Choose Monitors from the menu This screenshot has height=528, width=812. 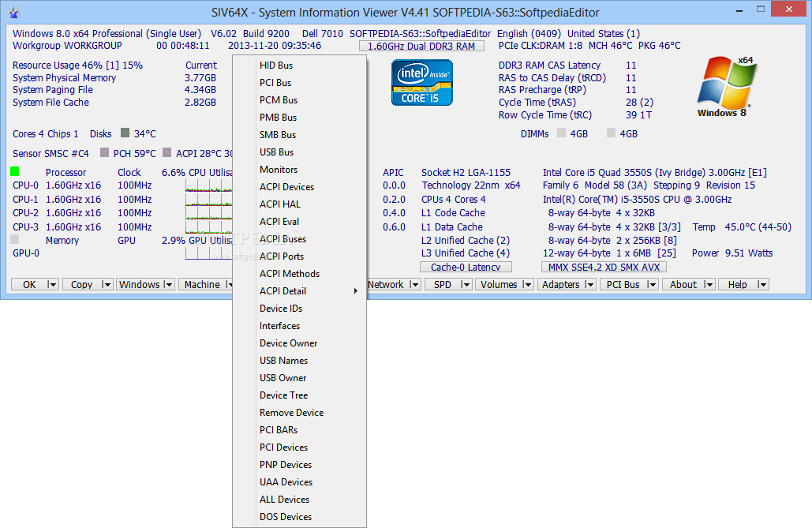[x=299, y=170]
